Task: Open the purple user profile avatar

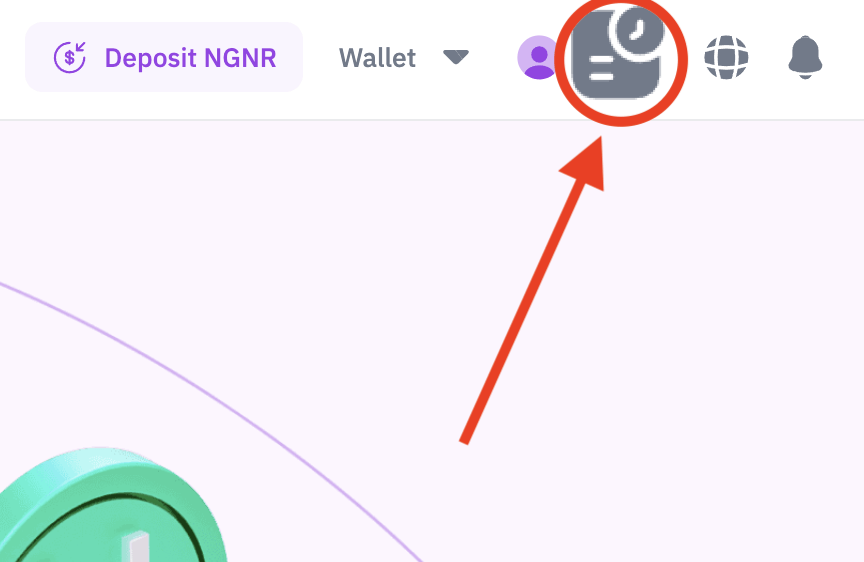Action: click(x=538, y=57)
